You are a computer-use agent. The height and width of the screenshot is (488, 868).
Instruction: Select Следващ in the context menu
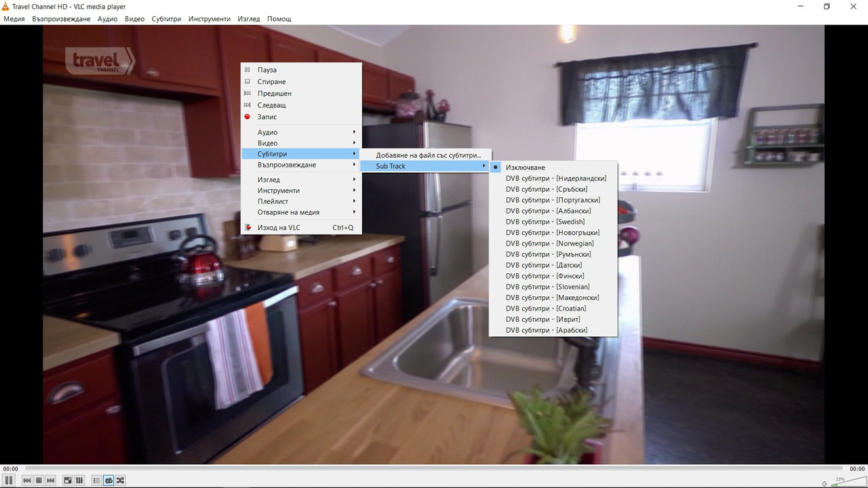pyautogui.click(x=301, y=105)
